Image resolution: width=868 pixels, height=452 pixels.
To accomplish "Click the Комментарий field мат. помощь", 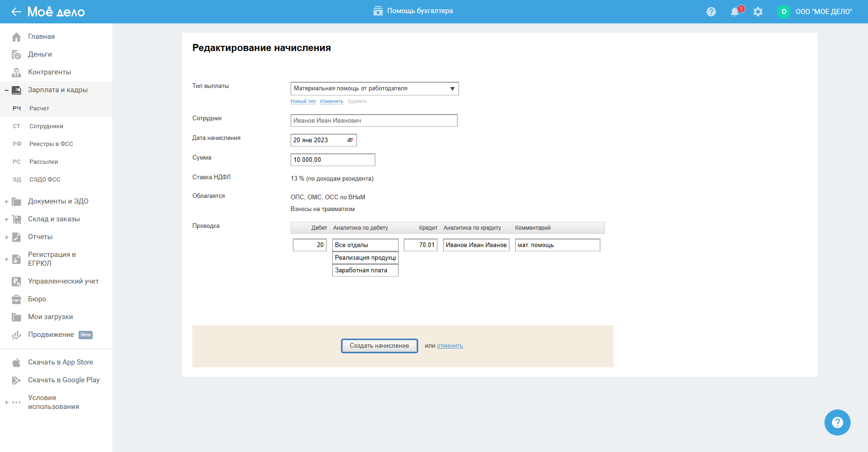I will [x=558, y=245].
